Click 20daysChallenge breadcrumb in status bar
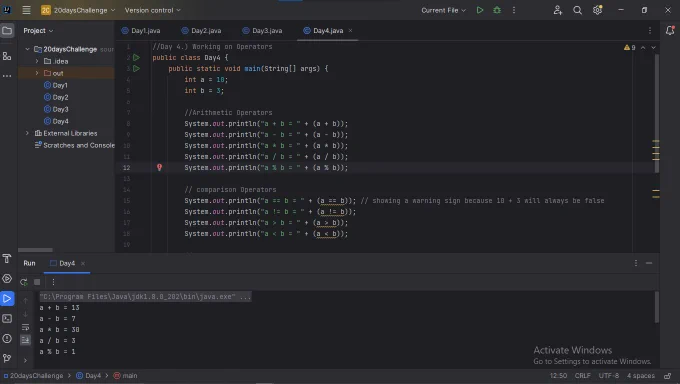 [33, 376]
